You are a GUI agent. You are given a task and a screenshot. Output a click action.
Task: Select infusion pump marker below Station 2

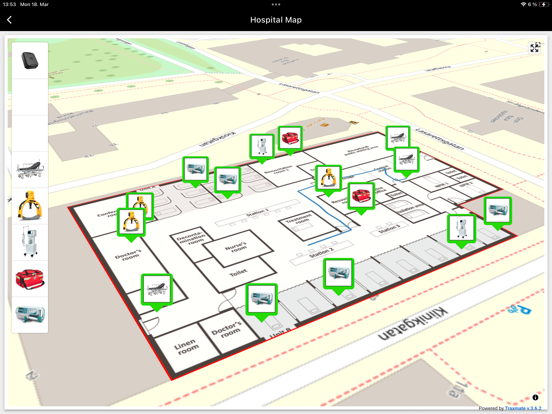338,274
